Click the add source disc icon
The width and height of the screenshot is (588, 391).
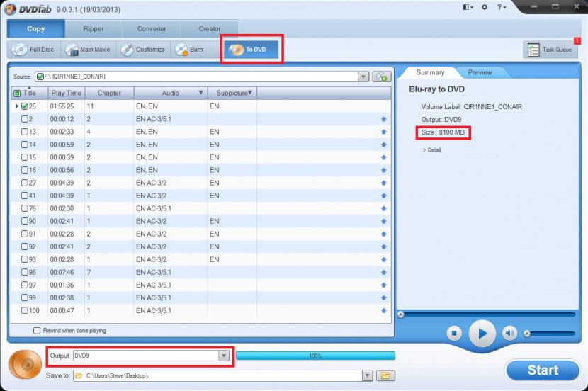click(382, 76)
